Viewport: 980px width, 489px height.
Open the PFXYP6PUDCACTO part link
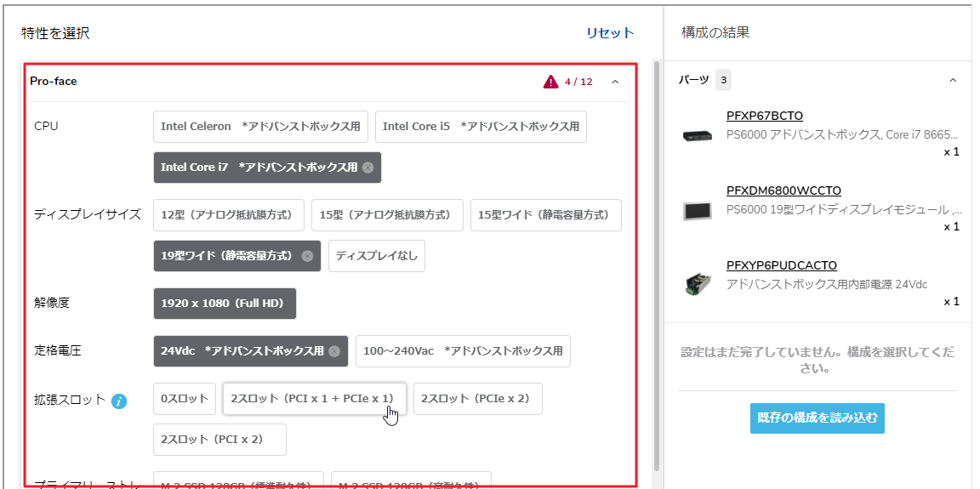coord(782,265)
